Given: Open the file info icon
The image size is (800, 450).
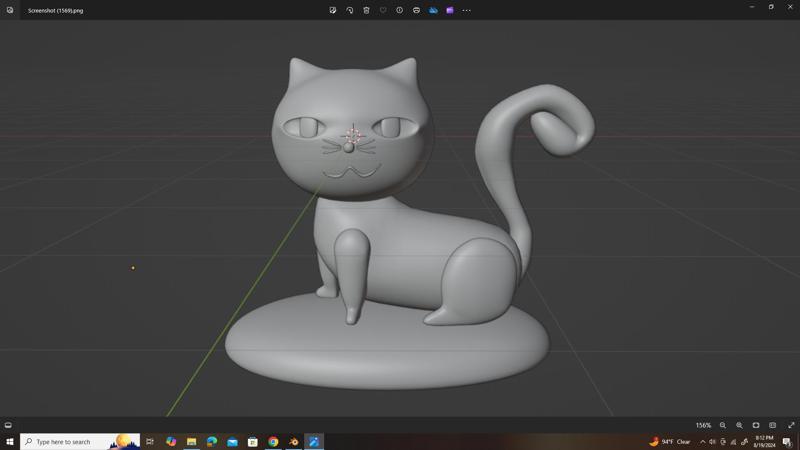Looking at the screenshot, I should (x=399, y=10).
